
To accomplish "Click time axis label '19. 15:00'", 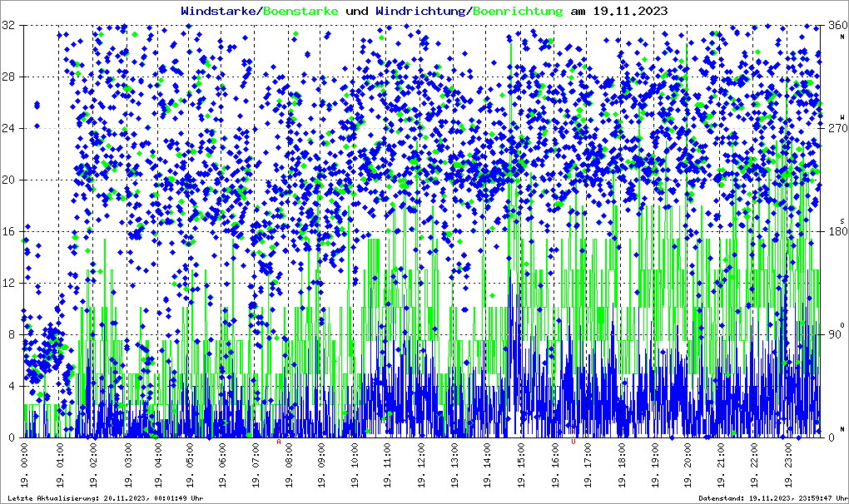I will (x=521, y=465).
